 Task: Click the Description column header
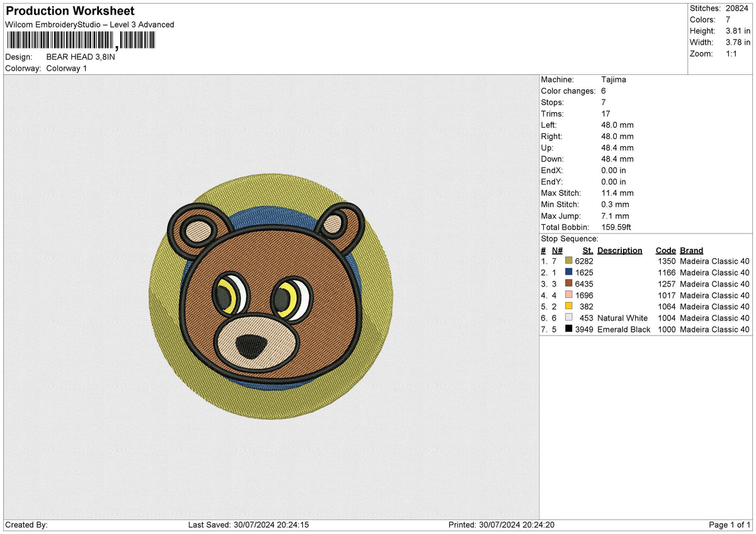point(619,251)
